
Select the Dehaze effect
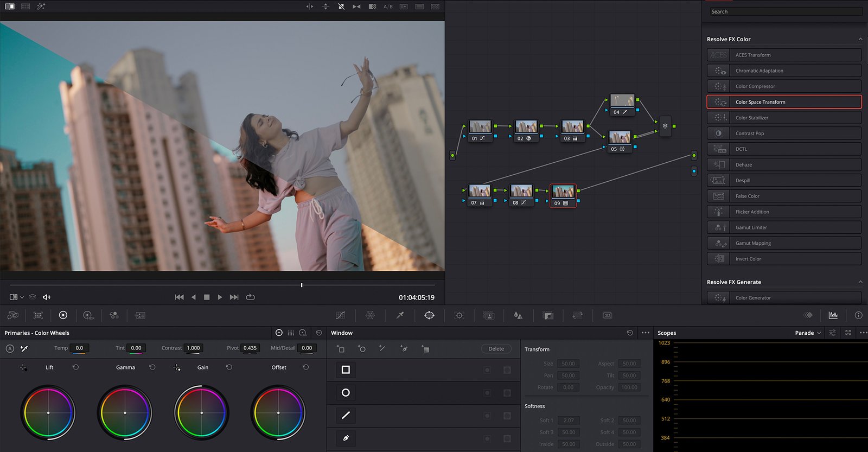click(x=784, y=164)
